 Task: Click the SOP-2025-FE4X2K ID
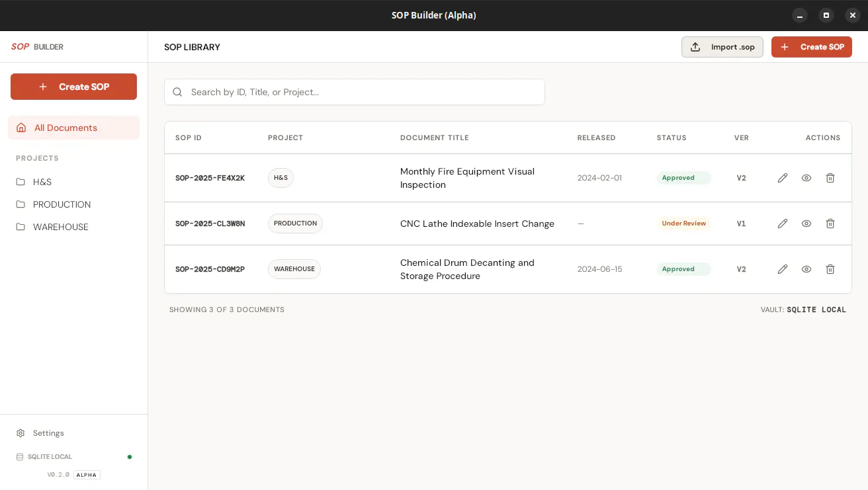[x=210, y=178]
